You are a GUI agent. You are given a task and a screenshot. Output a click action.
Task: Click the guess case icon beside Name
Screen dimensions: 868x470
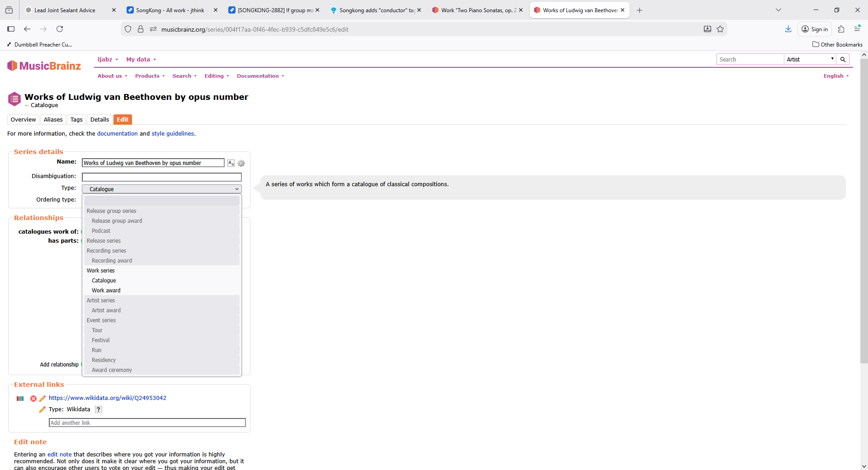point(231,163)
